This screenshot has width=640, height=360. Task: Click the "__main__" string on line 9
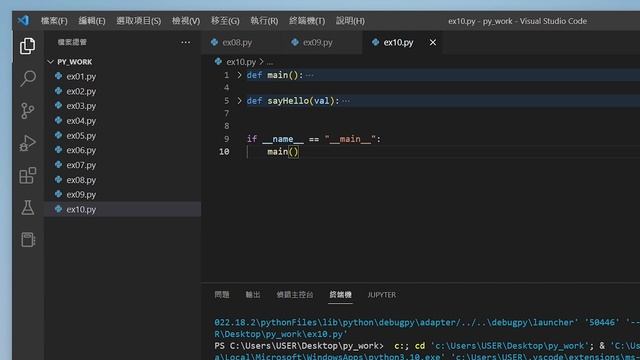(350, 139)
